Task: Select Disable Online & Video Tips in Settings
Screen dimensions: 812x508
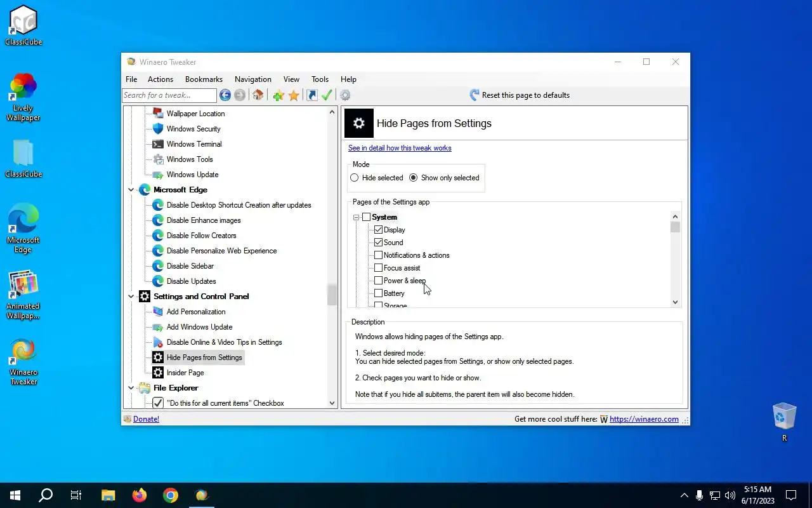Action: pos(224,342)
